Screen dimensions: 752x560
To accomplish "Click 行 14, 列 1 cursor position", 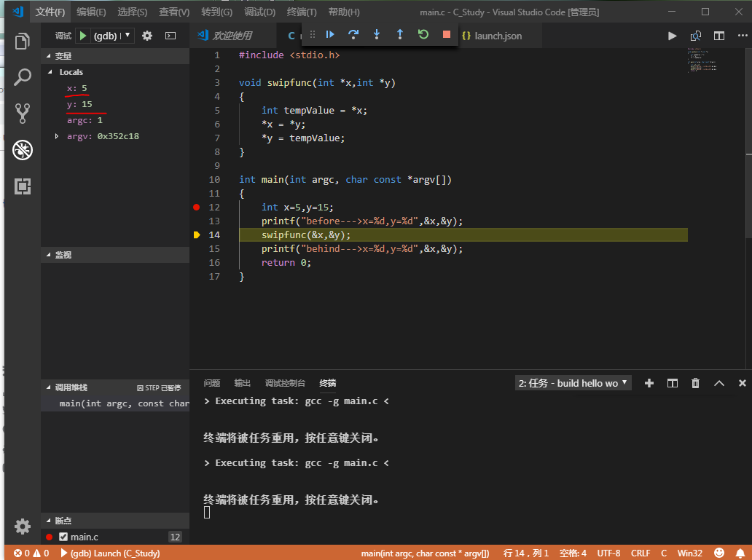I will (525, 553).
